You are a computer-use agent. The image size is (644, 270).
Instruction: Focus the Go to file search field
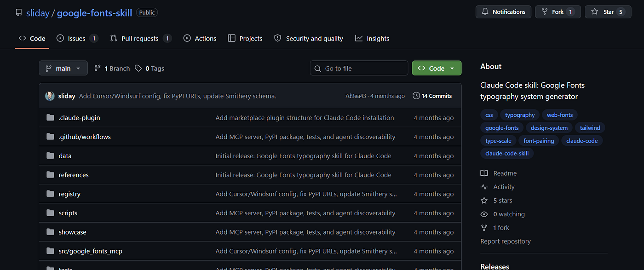pos(359,69)
